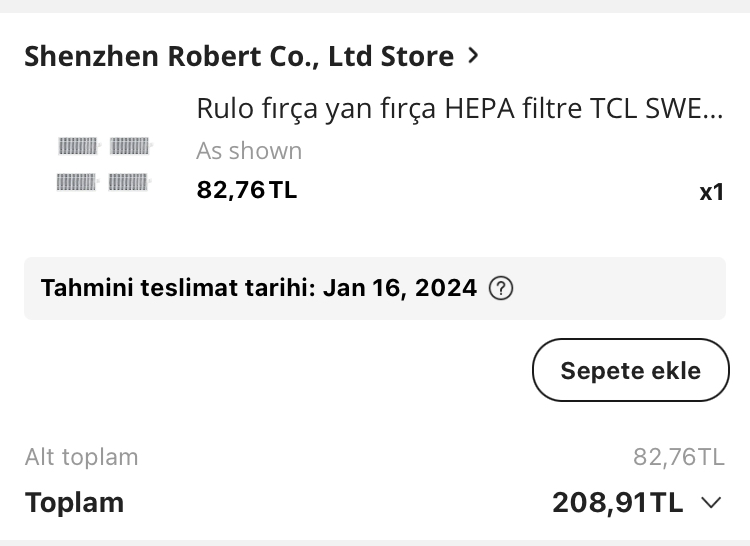750x546 pixels.
Task: Click the Jan 16, 2024 delivery date
Action: (x=400, y=288)
